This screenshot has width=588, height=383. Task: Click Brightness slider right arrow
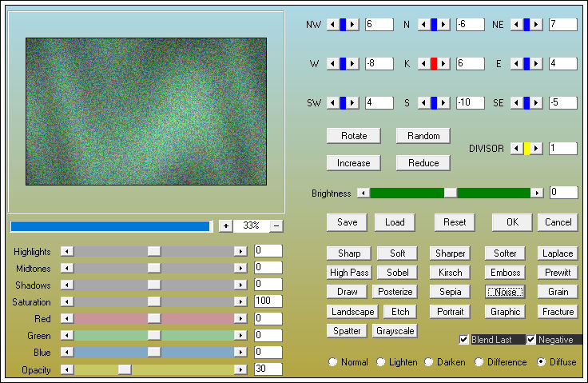(537, 193)
